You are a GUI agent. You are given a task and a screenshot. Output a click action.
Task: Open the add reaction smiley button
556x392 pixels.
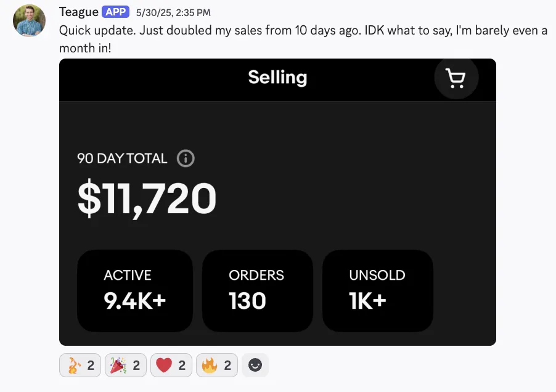[x=255, y=365]
